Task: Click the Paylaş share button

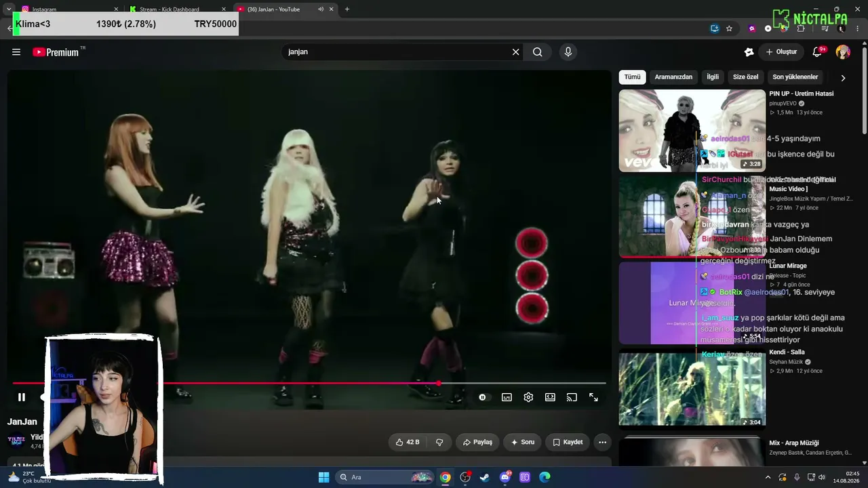Action: (x=477, y=443)
